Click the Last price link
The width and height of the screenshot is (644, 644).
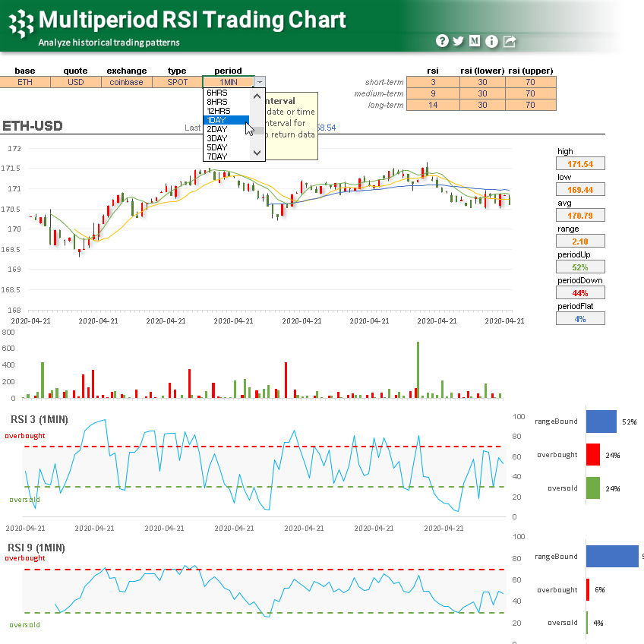coord(194,128)
